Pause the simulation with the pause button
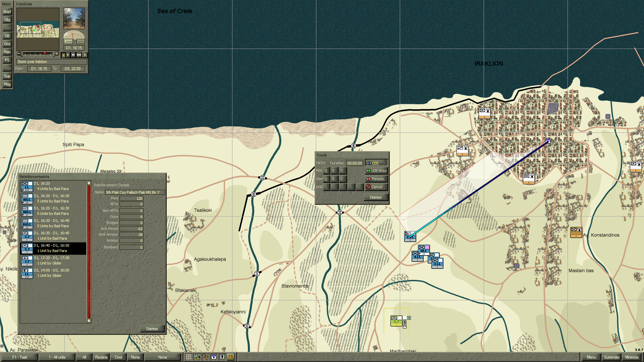644x362 pixels. (64, 55)
